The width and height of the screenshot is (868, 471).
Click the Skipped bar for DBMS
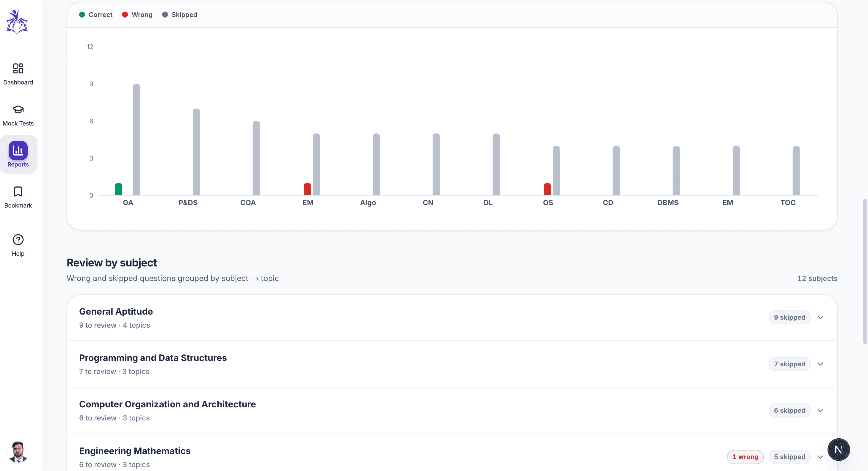(x=676, y=170)
